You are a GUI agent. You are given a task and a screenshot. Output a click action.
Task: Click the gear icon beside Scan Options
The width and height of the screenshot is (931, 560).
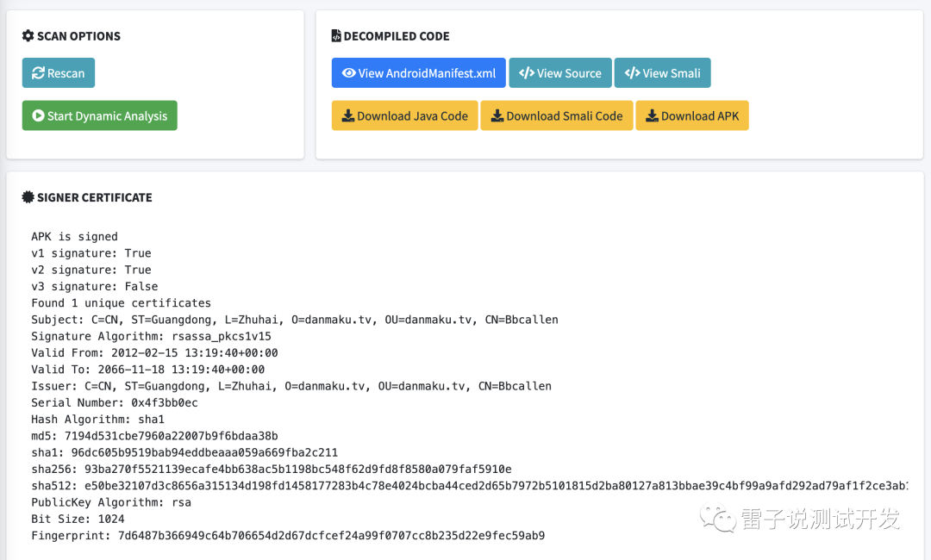point(28,35)
